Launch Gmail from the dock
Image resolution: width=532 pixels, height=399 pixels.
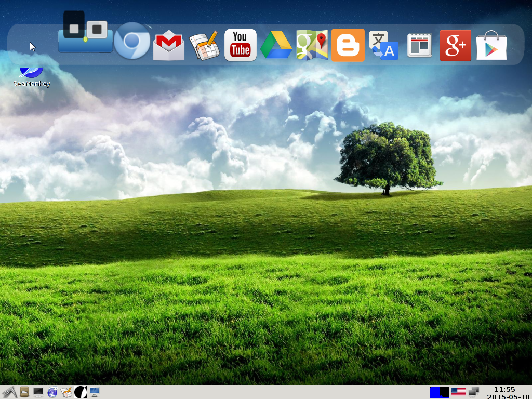(169, 45)
